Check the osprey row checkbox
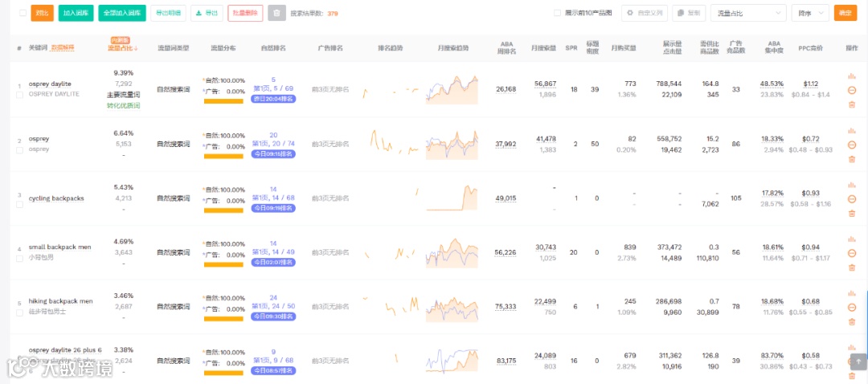 tap(19, 150)
